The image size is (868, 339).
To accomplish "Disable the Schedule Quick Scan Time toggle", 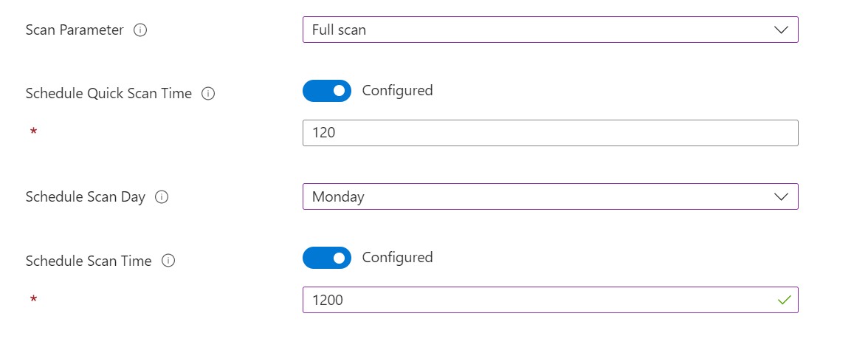I will click(x=327, y=91).
